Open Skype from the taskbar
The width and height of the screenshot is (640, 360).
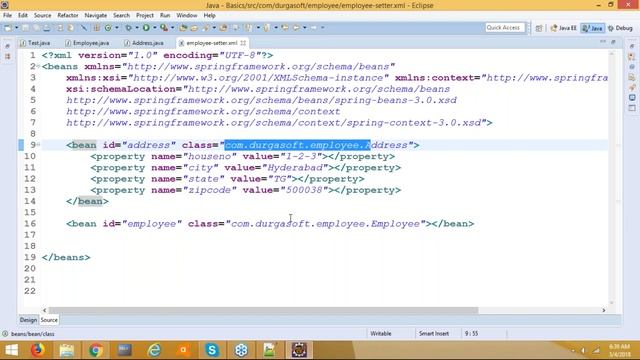[212, 350]
